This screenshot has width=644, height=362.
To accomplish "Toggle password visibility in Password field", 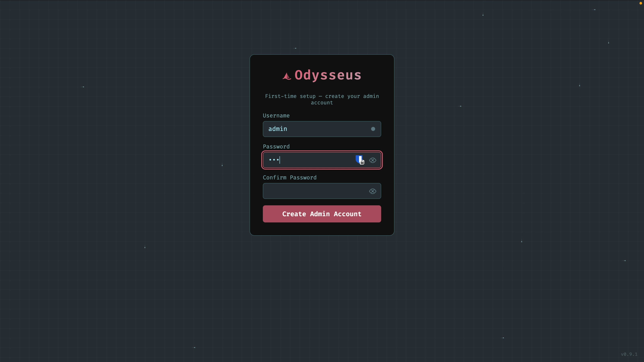I will click(x=373, y=160).
